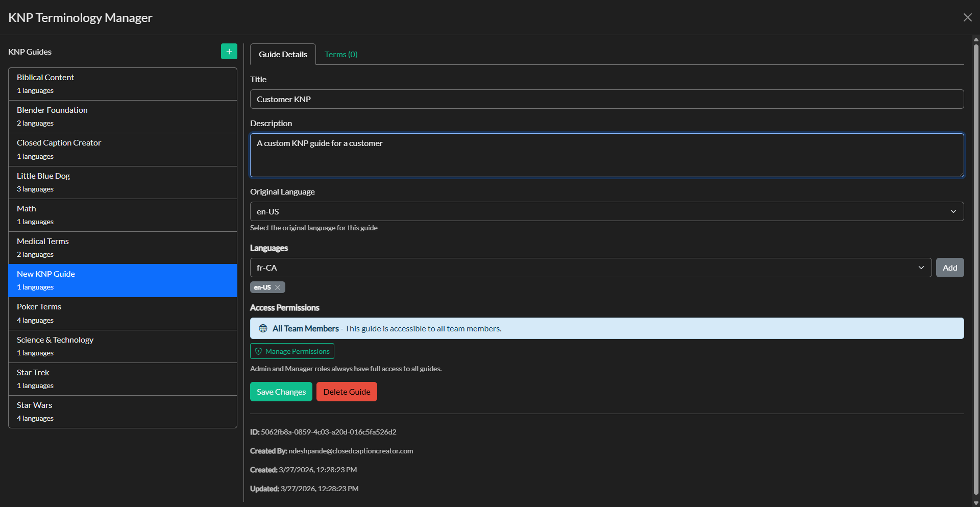This screenshot has height=507, width=980.
Task: Select the Star Trek guide
Action: (122, 378)
